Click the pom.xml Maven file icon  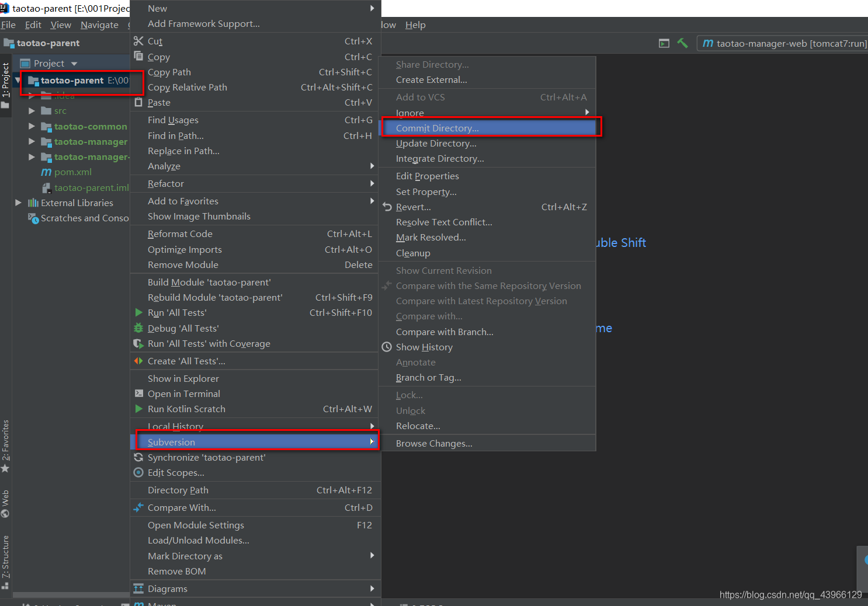point(46,172)
